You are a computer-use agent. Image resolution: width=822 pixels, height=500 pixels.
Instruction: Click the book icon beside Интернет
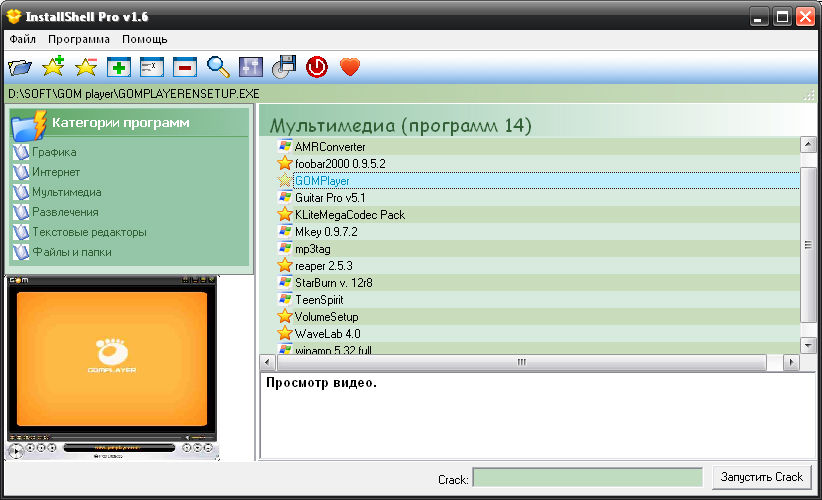pyautogui.click(x=21, y=172)
